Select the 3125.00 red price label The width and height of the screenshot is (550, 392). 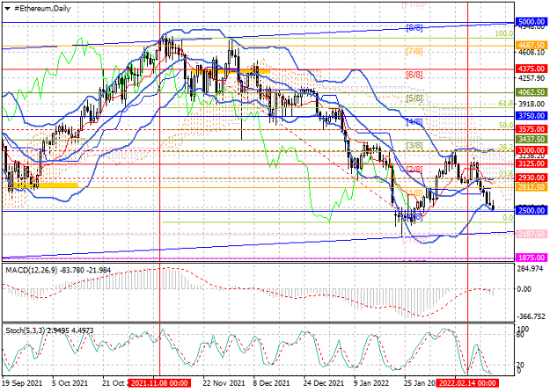pos(531,163)
